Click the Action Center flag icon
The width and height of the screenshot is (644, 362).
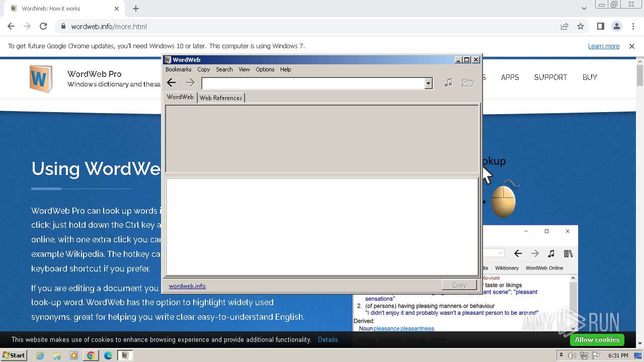[x=596, y=355]
